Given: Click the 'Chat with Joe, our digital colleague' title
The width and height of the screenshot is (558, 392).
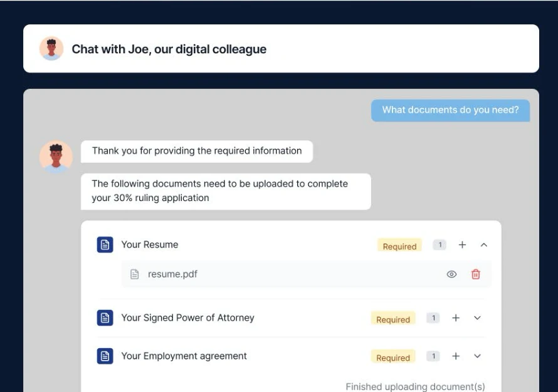Looking at the screenshot, I should pyautogui.click(x=169, y=49).
